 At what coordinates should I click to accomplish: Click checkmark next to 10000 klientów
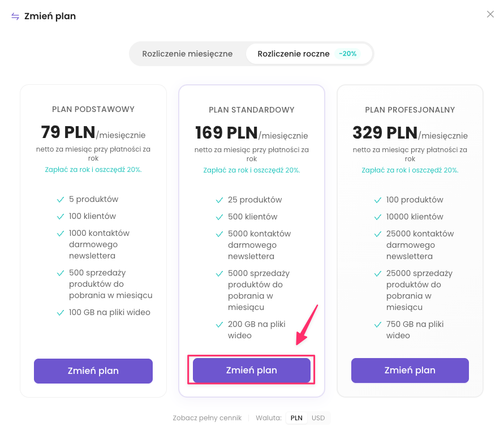[377, 217]
